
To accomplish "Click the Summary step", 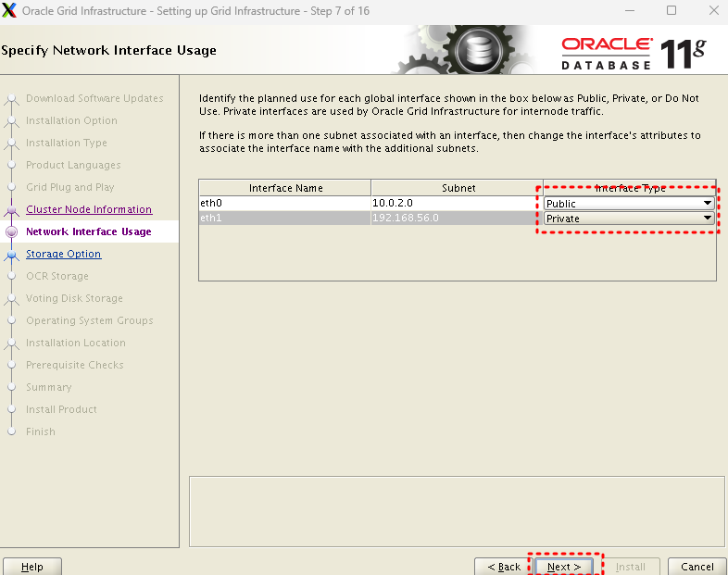I will [x=49, y=387].
